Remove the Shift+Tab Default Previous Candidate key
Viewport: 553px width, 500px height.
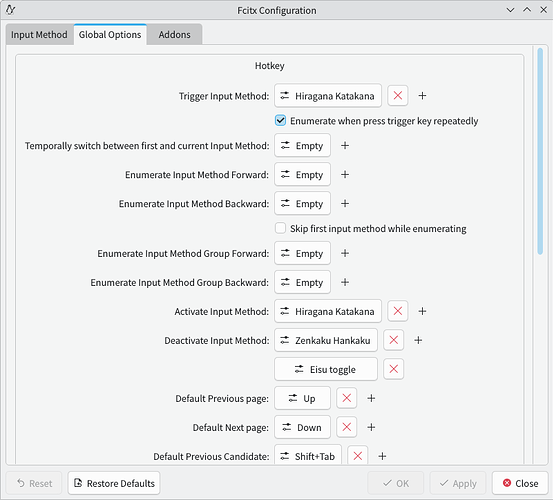(358, 456)
